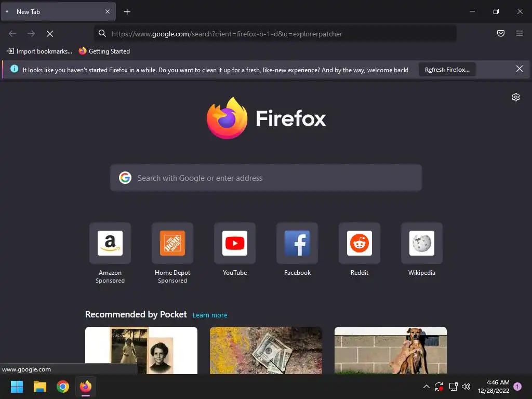Open the Pocket story with dog photo
Image resolution: width=532 pixels, height=399 pixels.
(391, 351)
